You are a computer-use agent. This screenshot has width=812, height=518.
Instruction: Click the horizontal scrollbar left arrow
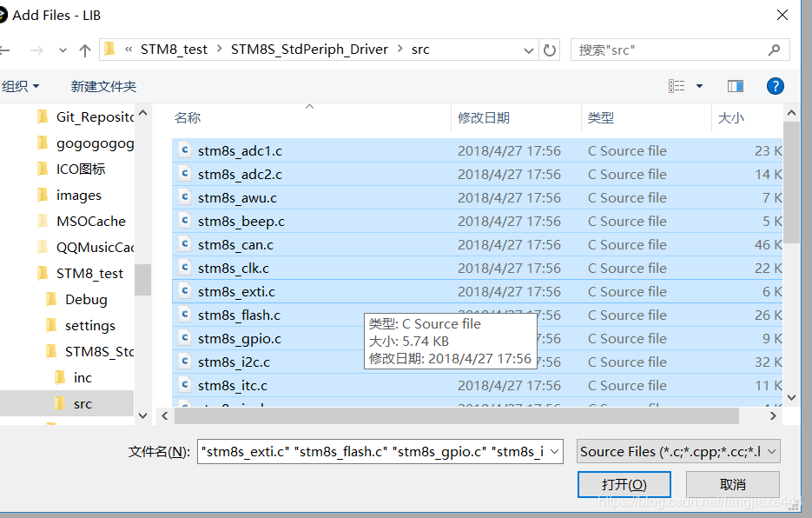tap(165, 415)
